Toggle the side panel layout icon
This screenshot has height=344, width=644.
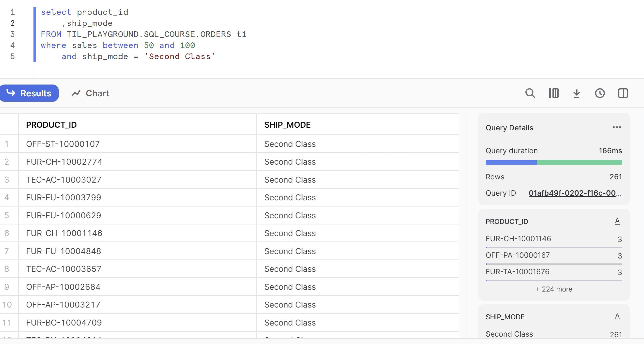(x=623, y=93)
